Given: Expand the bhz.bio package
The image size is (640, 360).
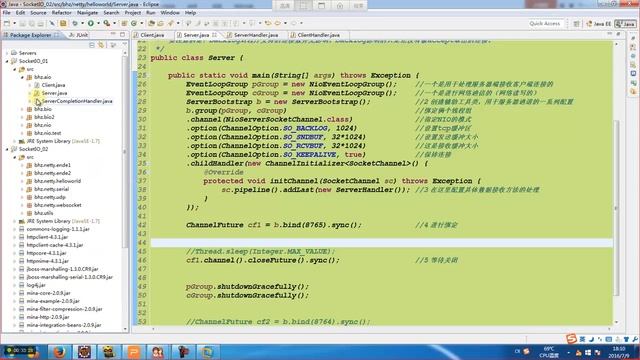Looking at the screenshot, I should [22, 109].
